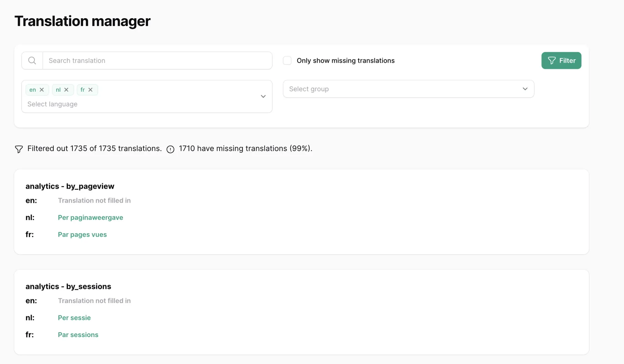The image size is (624, 364).
Task: Enable "Only show missing translations"
Action: pyautogui.click(x=287, y=60)
